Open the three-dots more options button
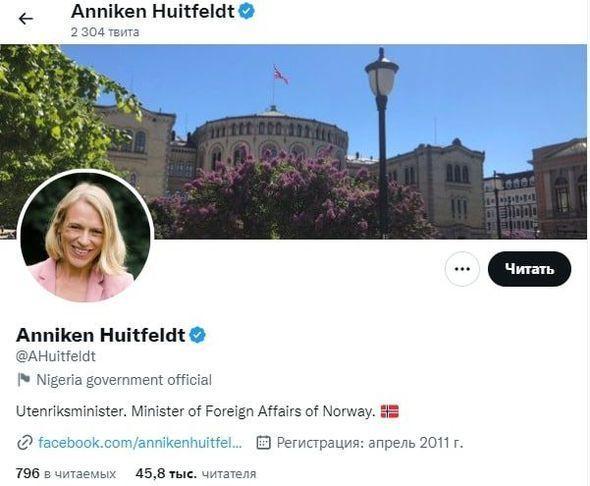This screenshot has width=590, height=486. [462, 269]
